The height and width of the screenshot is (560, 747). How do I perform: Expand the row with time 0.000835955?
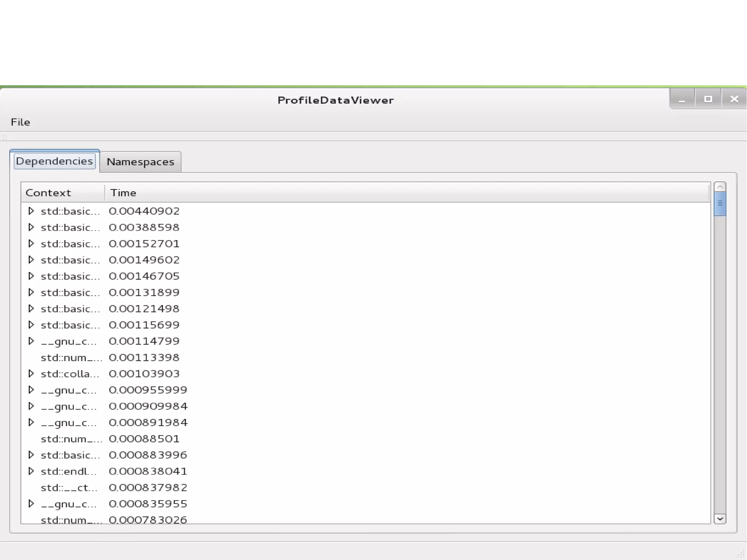point(31,503)
